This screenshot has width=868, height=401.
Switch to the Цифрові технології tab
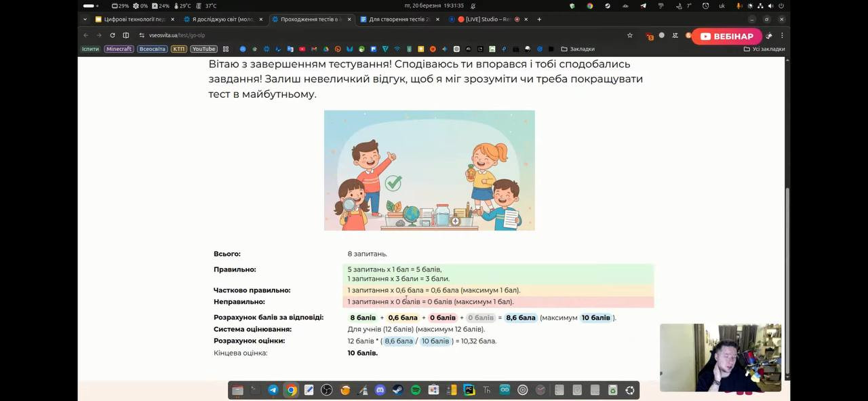click(x=130, y=20)
